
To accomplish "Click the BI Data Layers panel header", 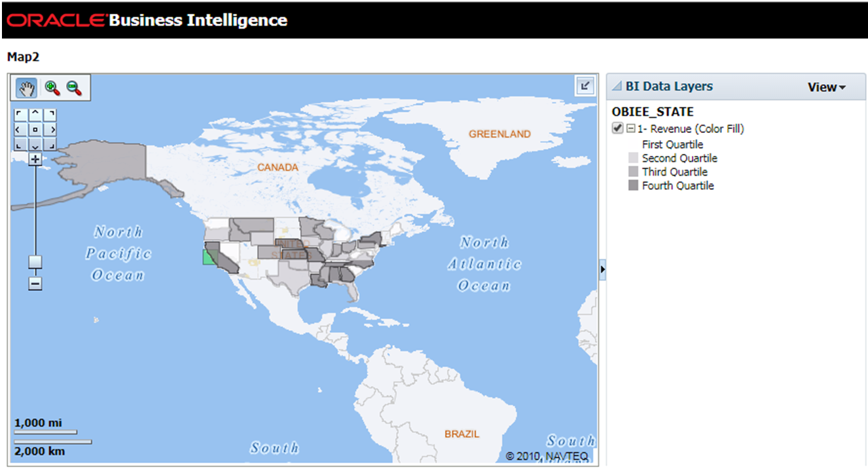I will point(668,86).
